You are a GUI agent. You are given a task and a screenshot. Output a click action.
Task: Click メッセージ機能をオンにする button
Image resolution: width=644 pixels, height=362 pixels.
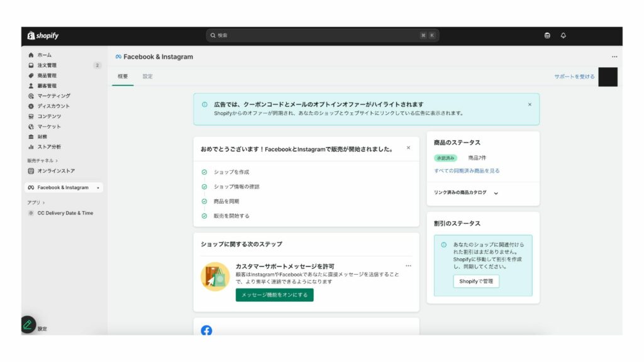(274, 295)
